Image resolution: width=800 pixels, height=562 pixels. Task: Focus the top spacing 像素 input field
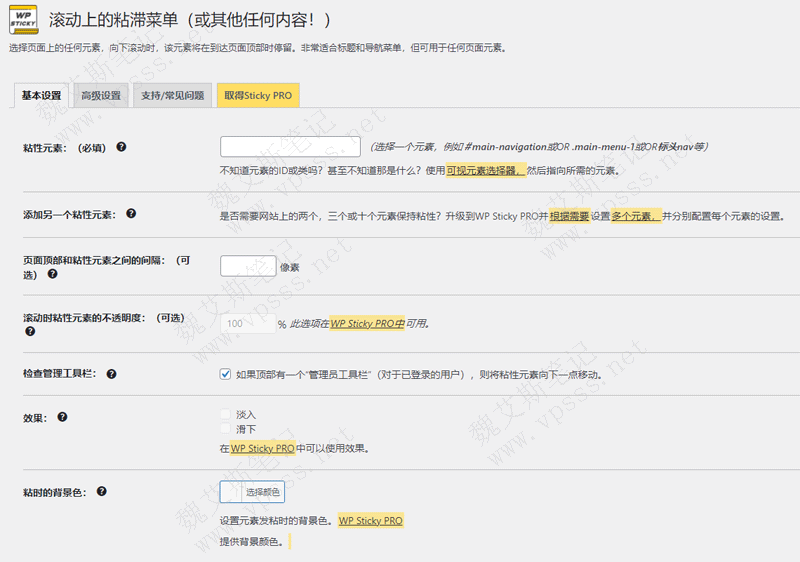pos(248,266)
